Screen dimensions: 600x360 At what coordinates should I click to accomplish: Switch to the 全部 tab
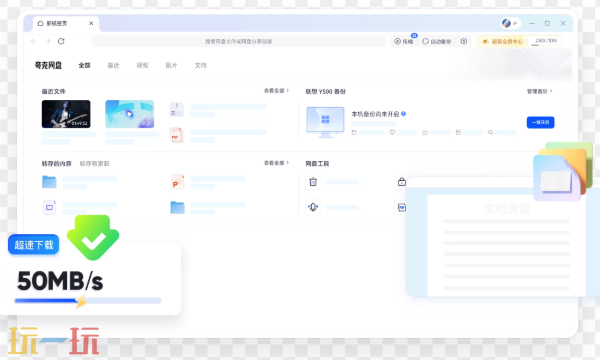point(85,65)
